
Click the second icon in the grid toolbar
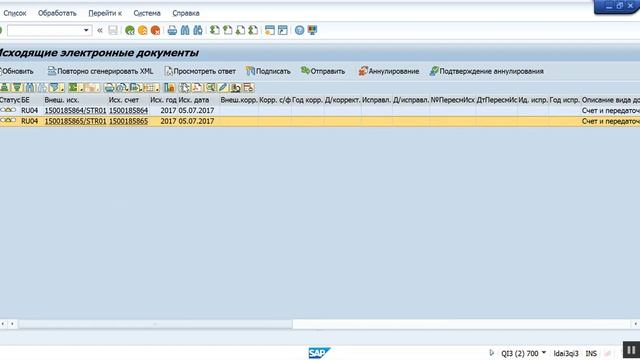tap(17, 87)
